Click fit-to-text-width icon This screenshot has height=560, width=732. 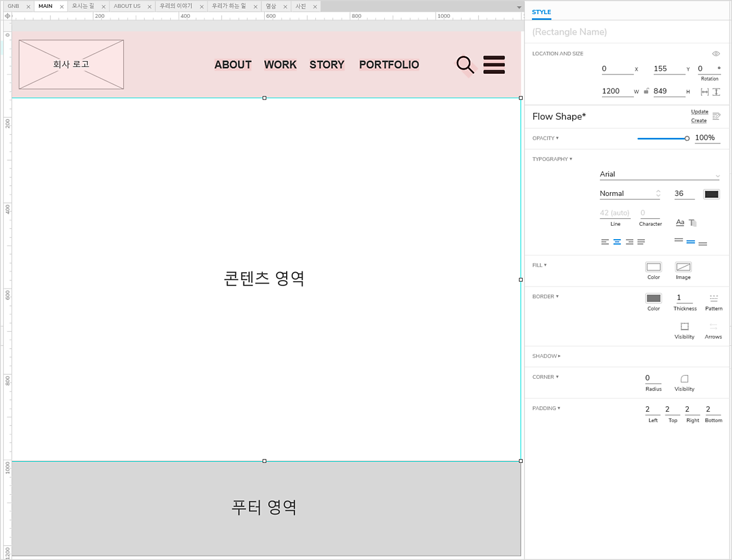click(x=705, y=92)
